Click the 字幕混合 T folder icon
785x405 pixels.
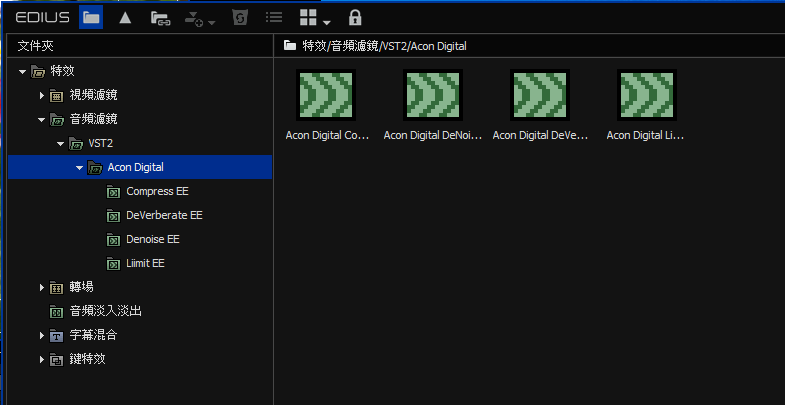[57, 336]
